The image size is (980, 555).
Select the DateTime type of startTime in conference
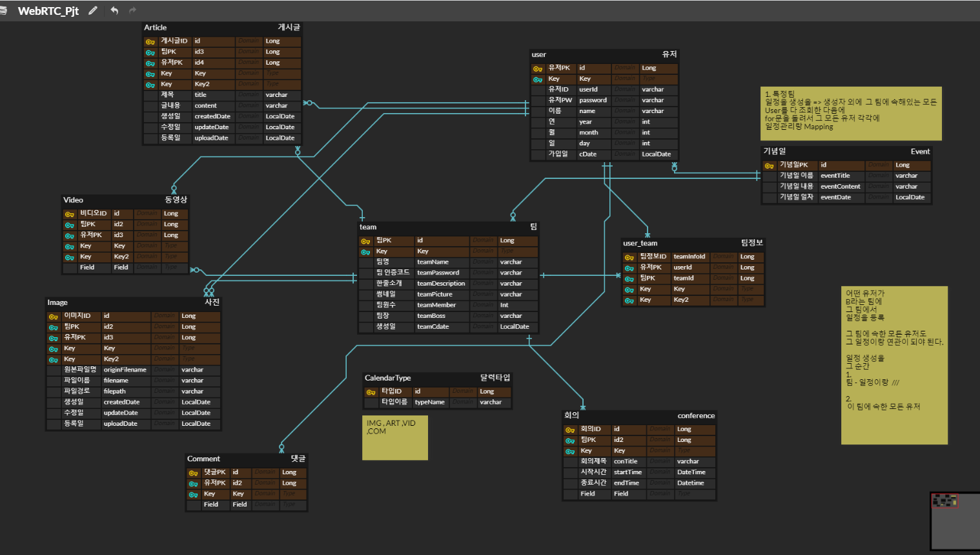click(691, 472)
